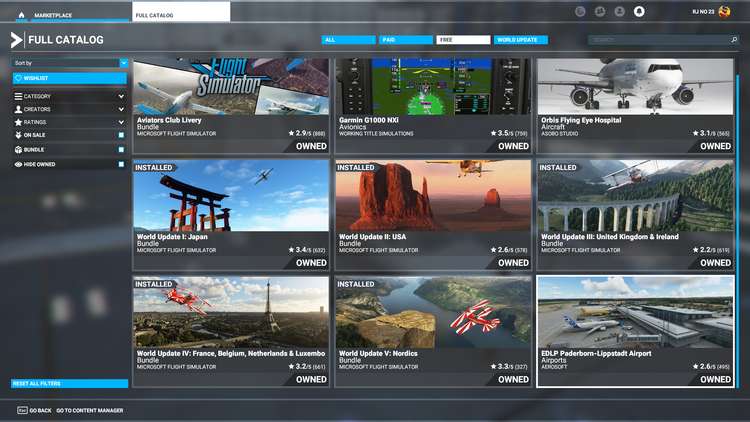Viewport: 750px width, 422px height.
Task: Open the Aviators Club Livery thumbnail
Action: [231, 87]
